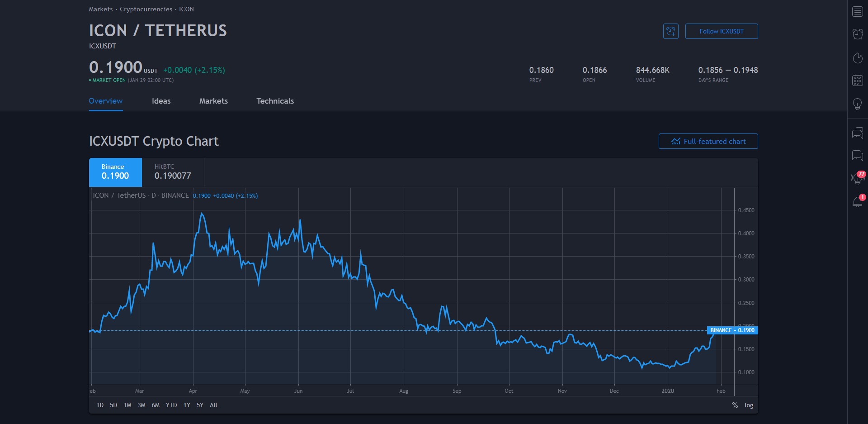Open the economic calendar icon in sidebar
The width and height of the screenshot is (868, 424).
pos(857,81)
